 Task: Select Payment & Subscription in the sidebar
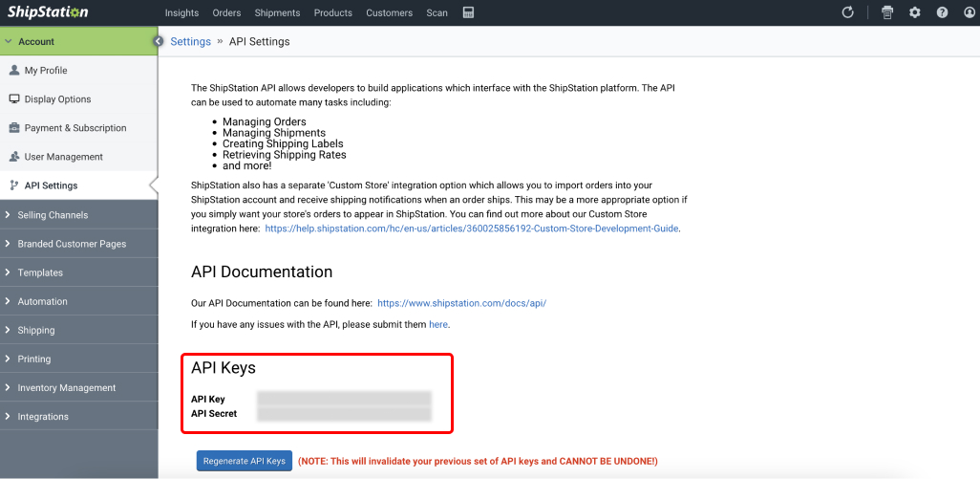[78, 127]
